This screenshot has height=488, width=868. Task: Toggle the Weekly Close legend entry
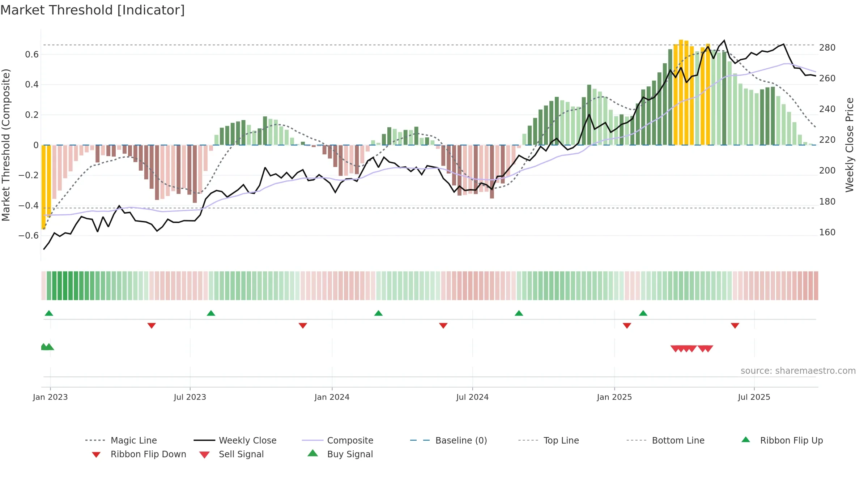pyautogui.click(x=235, y=440)
